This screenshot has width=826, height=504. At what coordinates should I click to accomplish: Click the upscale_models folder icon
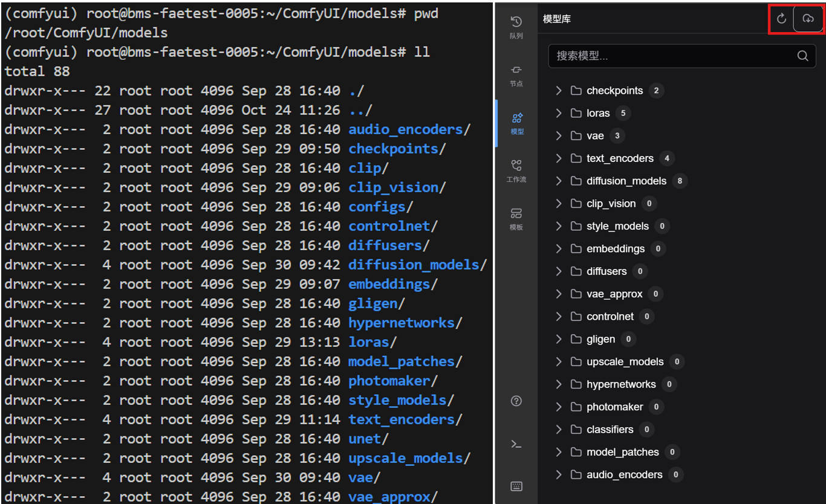(x=576, y=361)
